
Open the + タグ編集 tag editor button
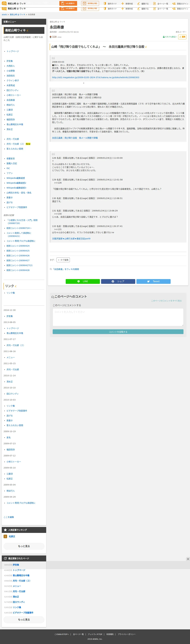coord(63,260)
